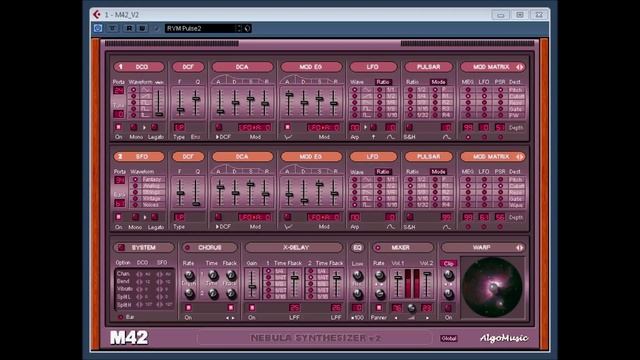This screenshot has height=360, width=640.
Task: Click the Clip button in WARP section
Action: coord(448,264)
